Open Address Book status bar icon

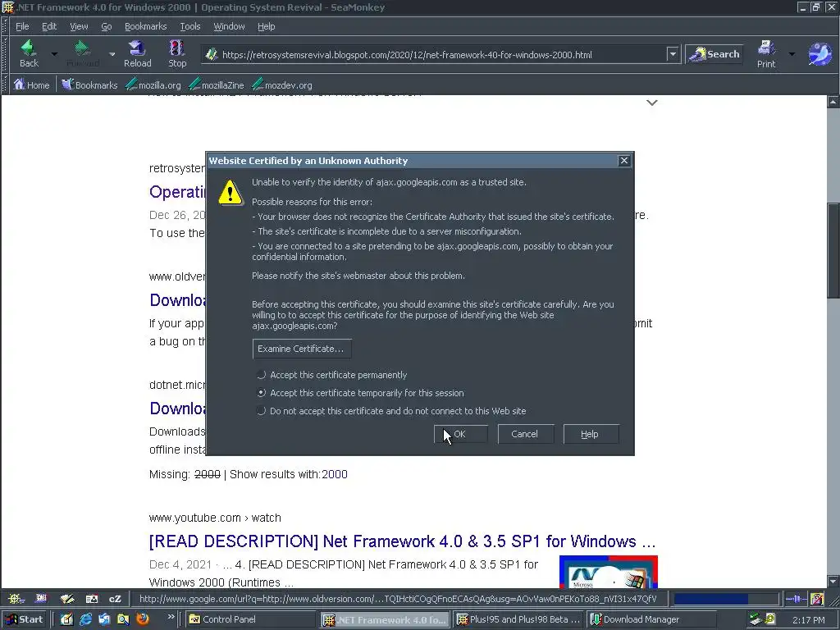tap(92, 598)
